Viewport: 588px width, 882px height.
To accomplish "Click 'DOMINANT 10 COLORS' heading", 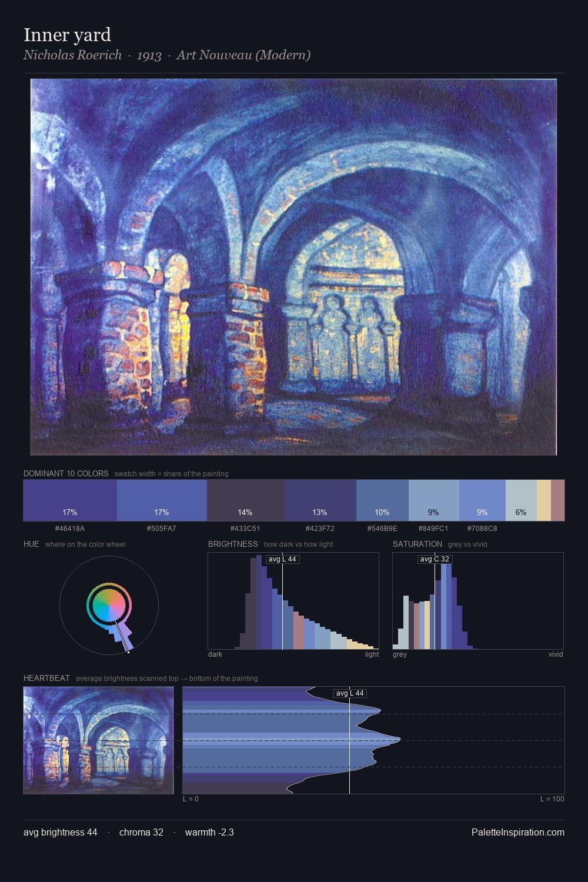I will pos(66,473).
